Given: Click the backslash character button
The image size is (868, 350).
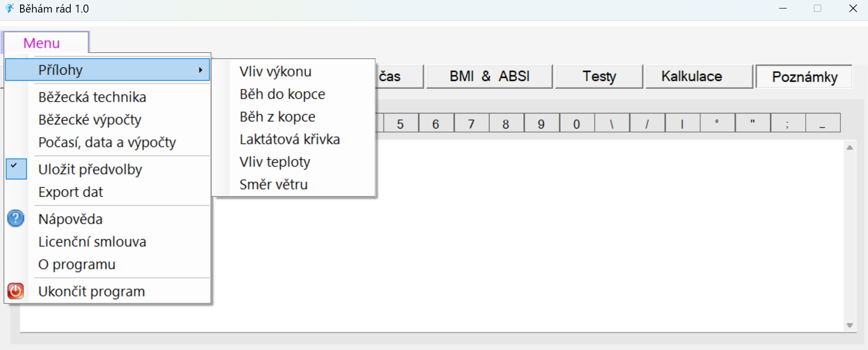Looking at the screenshot, I should (612, 123).
